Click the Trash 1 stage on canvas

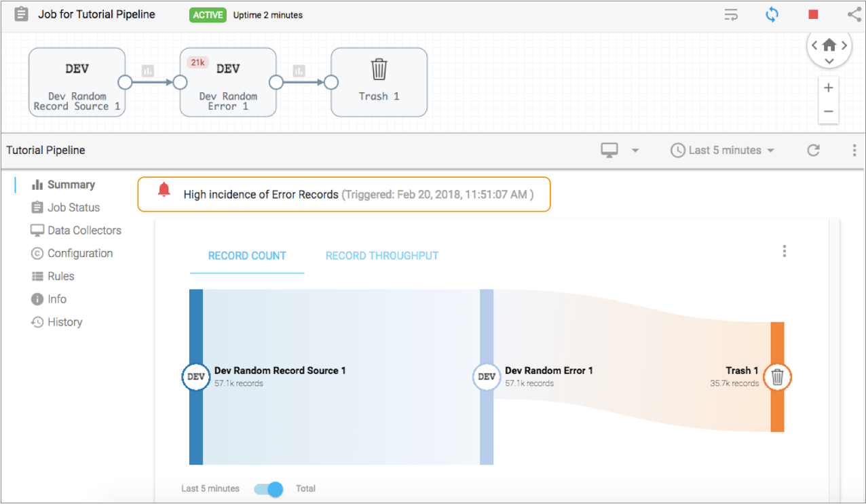coord(379,82)
